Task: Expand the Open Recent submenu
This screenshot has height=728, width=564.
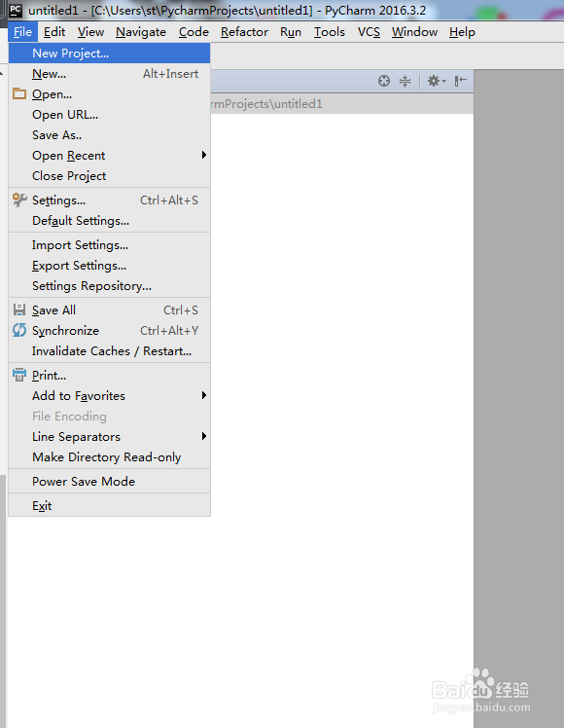Action: coord(110,156)
